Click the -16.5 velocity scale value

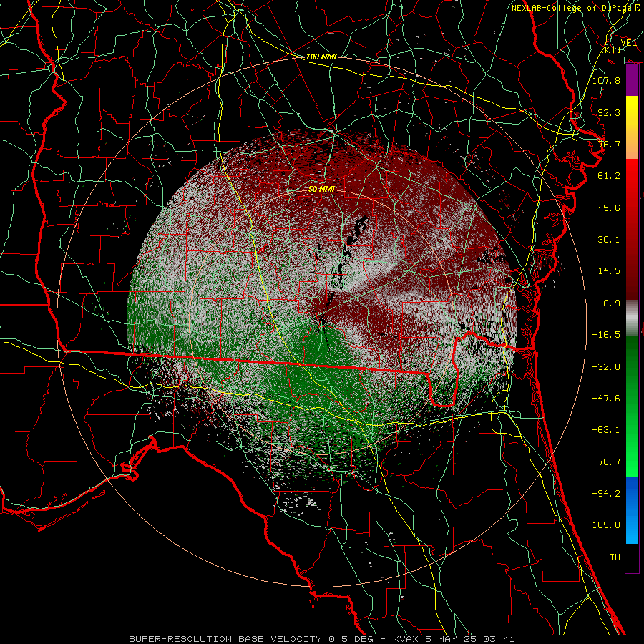(x=606, y=335)
